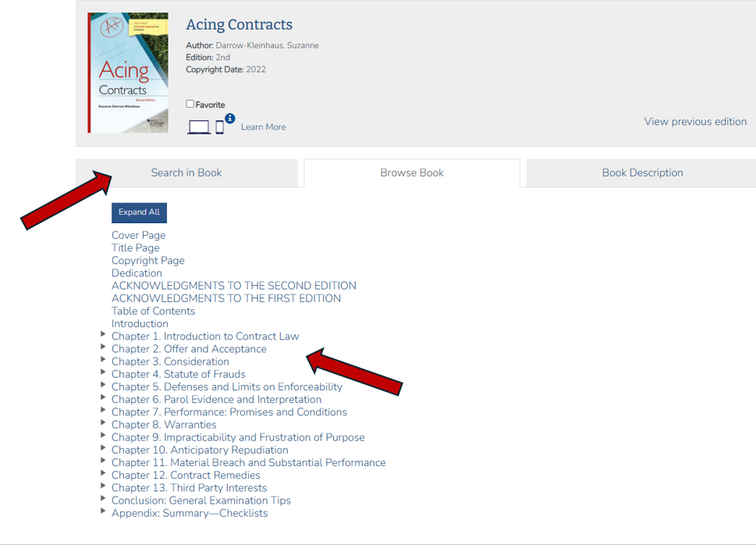The image size is (756, 545).
Task: Go to Chapter 2. Offer and Acceptance
Action: tap(189, 349)
